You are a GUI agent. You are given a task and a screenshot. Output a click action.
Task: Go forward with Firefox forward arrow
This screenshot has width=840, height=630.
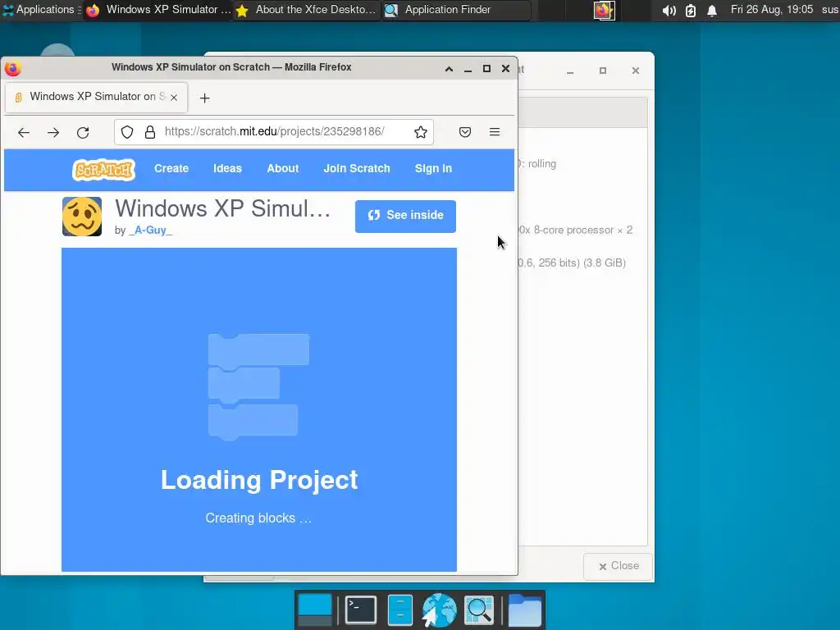(53, 132)
